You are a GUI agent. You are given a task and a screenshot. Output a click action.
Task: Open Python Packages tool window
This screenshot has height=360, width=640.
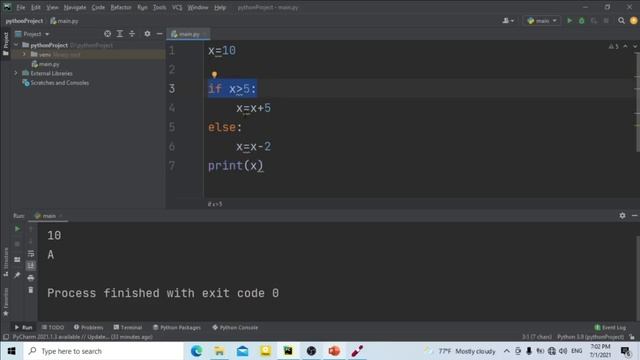(x=177, y=327)
